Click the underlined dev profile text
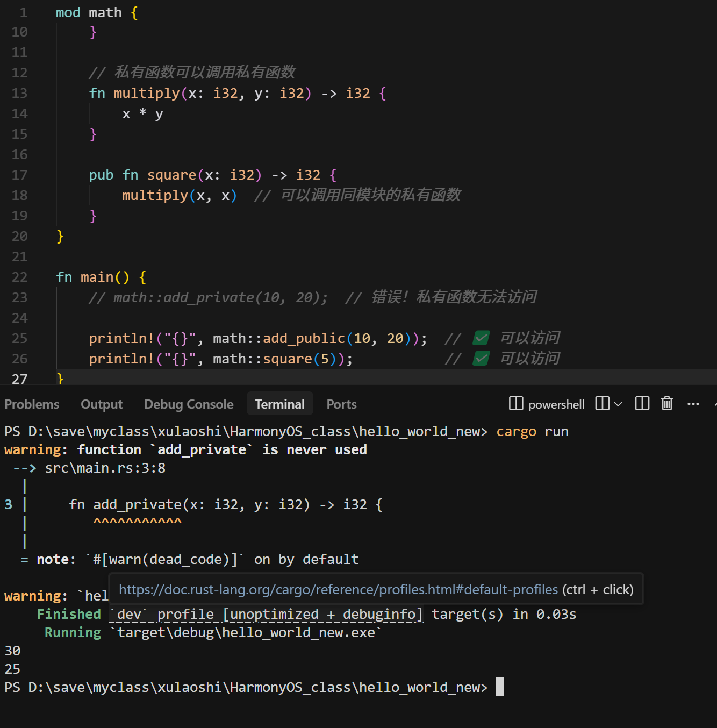This screenshot has height=728, width=717. pyautogui.click(x=266, y=614)
